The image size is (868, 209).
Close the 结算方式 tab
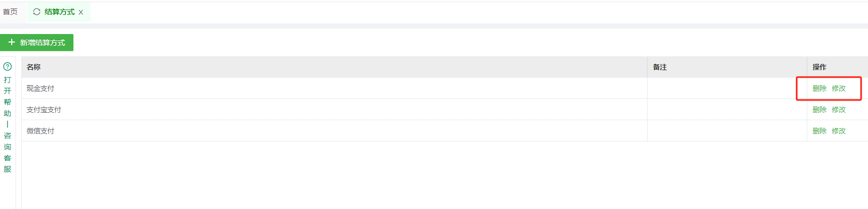(81, 12)
